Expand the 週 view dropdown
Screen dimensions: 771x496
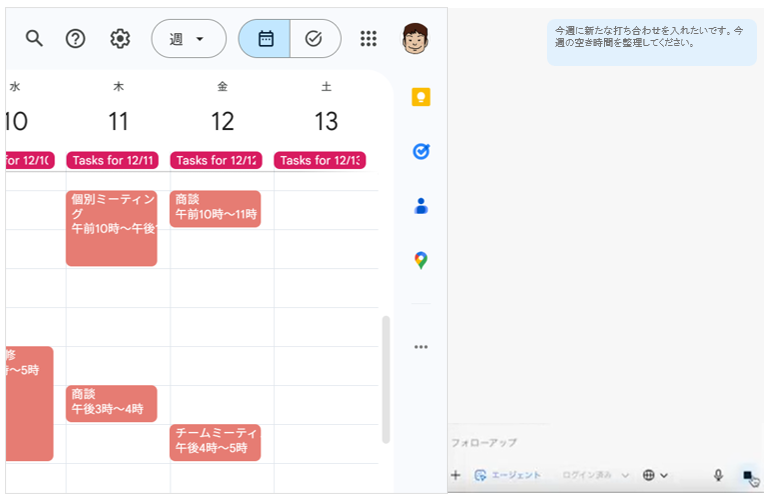pos(189,38)
